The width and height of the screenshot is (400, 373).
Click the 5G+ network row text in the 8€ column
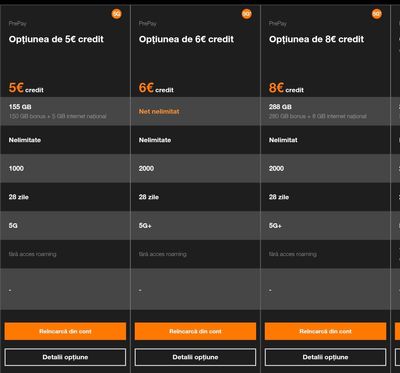coord(275,226)
